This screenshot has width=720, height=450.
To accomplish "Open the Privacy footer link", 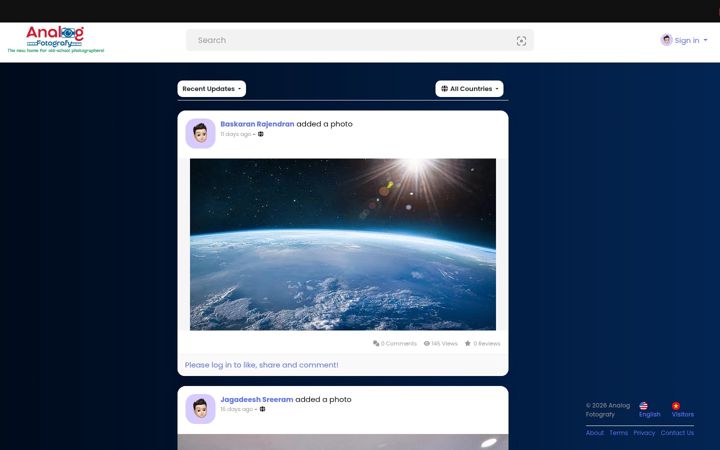I will click(x=644, y=433).
